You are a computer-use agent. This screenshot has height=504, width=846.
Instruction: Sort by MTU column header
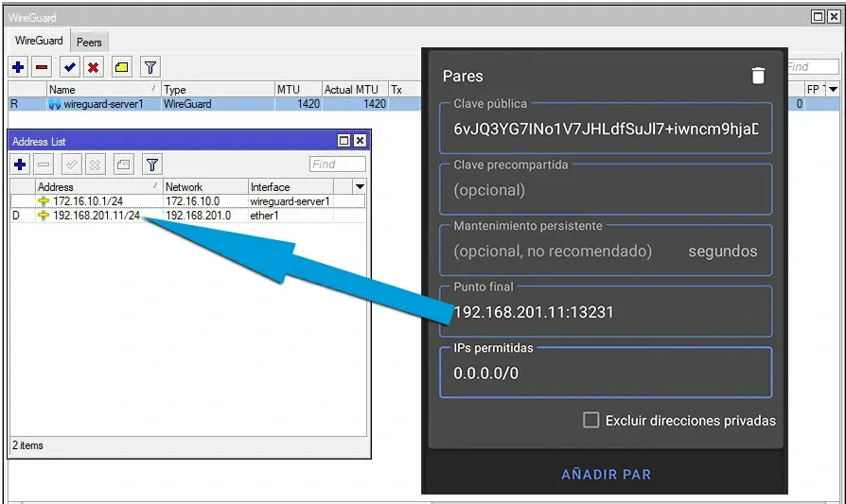tap(298, 90)
